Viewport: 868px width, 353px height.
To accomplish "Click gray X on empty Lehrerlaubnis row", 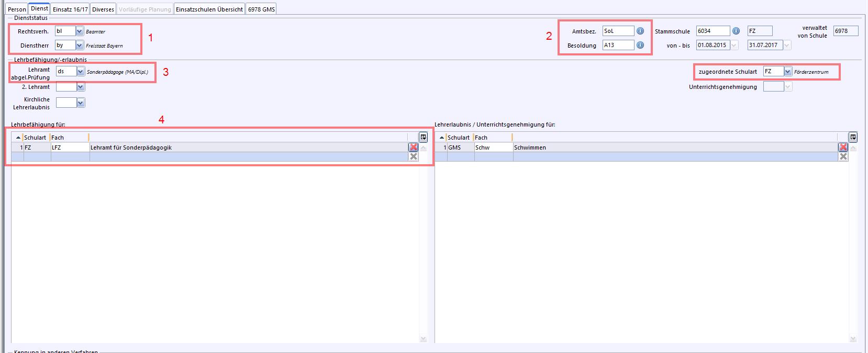I will click(x=843, y=156).
